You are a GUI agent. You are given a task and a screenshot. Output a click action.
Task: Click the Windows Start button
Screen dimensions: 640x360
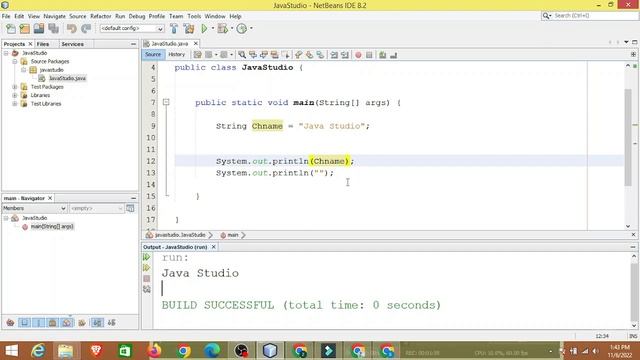tap(11, 351)
